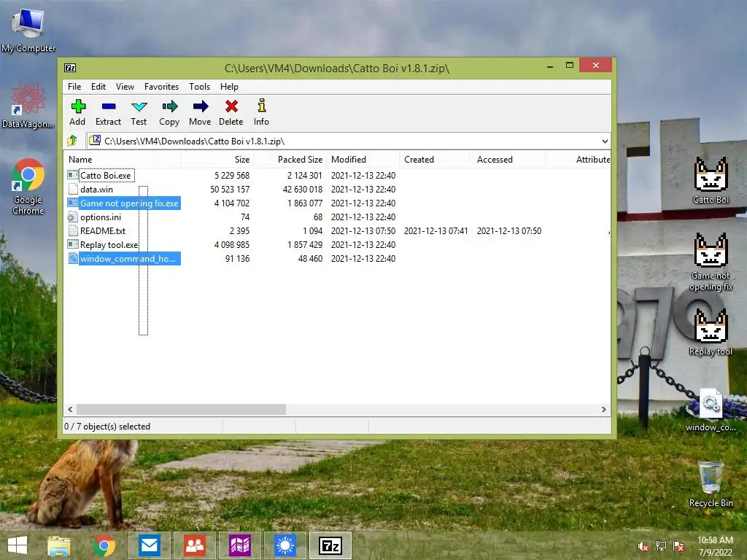Viewport: 747px width, 560px height.
Task: Sort by Packed Size column header
Action: (x=290, y=160)
